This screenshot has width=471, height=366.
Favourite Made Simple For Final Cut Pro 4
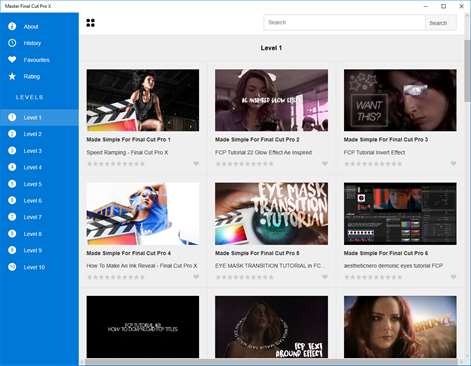click(196, 277)
